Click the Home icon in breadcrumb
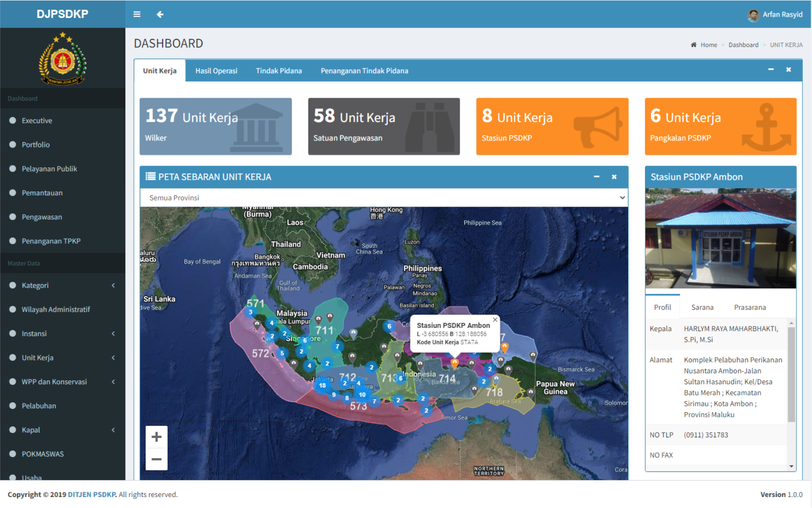This screenshot has height=508, width=812. coord(693,45)
